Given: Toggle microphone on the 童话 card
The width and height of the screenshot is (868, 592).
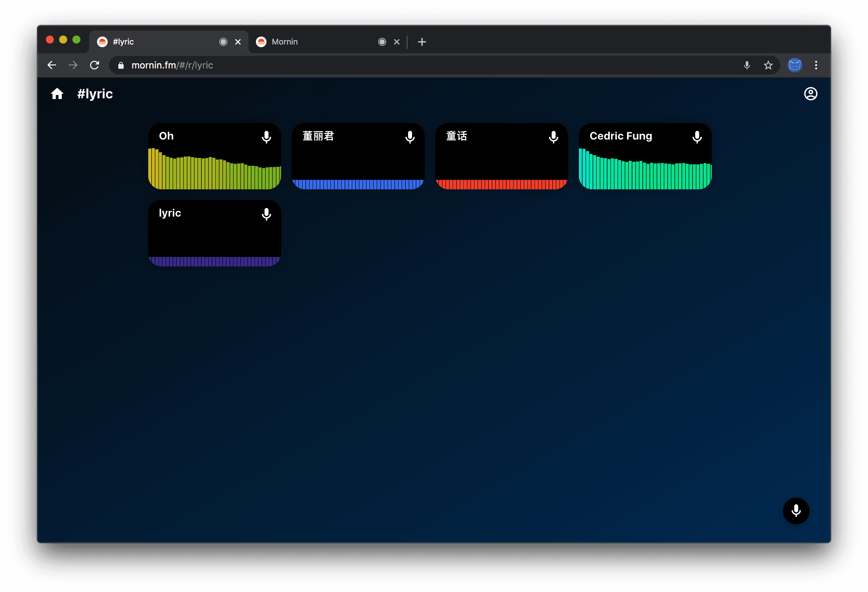Looking at the screenshot, I should click(x=553, y=137).
